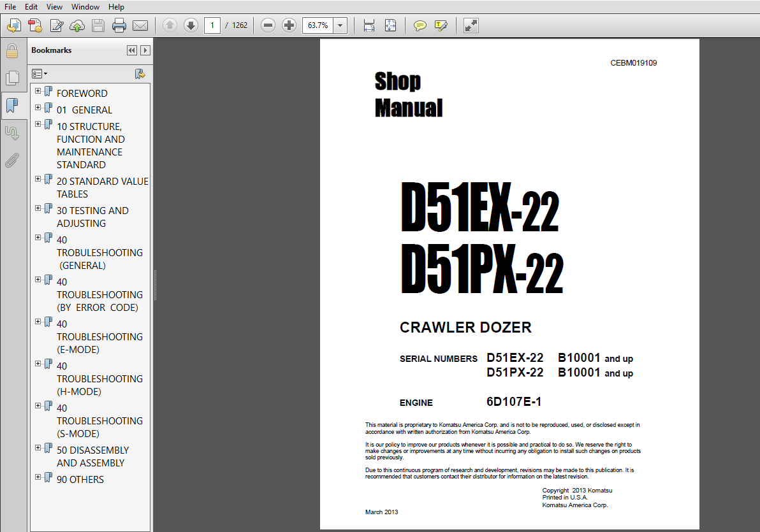Click the cloud upload icon

pos(77,25)
